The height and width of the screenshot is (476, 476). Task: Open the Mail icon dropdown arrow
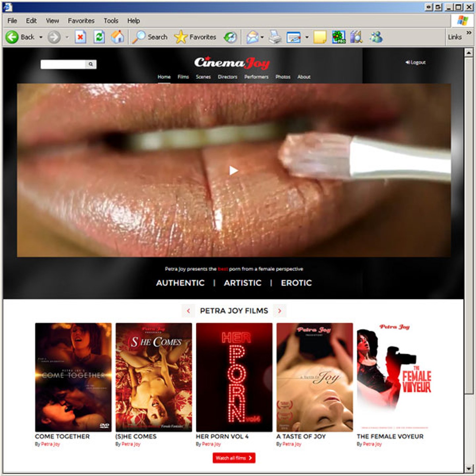[x=262, y=37]
